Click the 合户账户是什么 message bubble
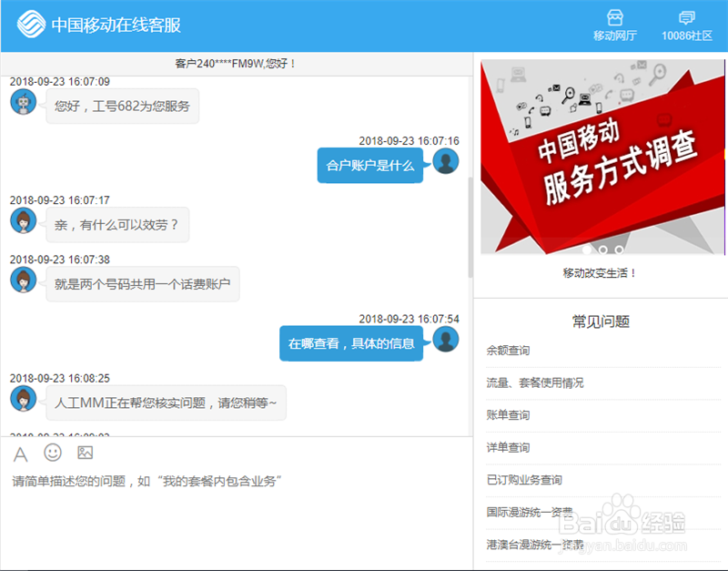This screenshot has width=728, height=571. point(370,166)
